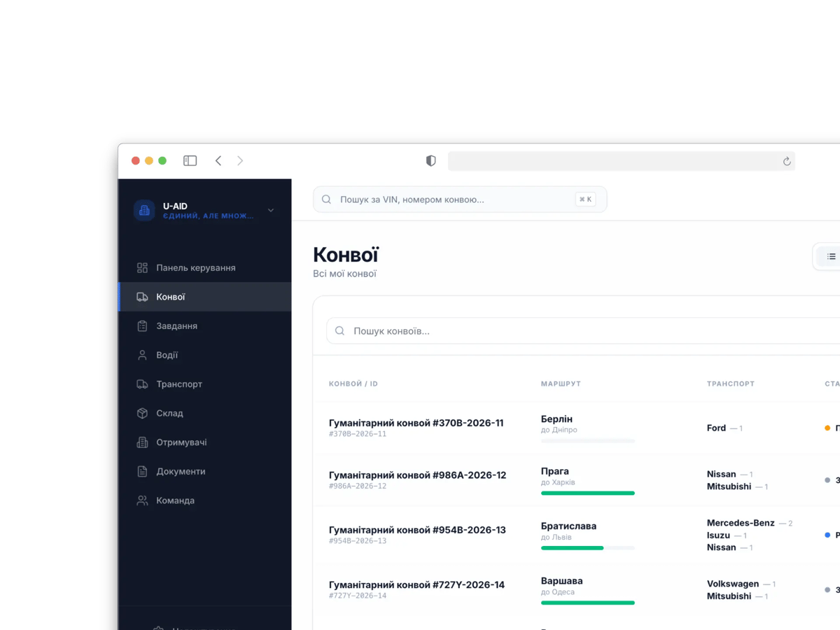
Task: Click the browser shield privacy icon
Action: click(431, 161)
